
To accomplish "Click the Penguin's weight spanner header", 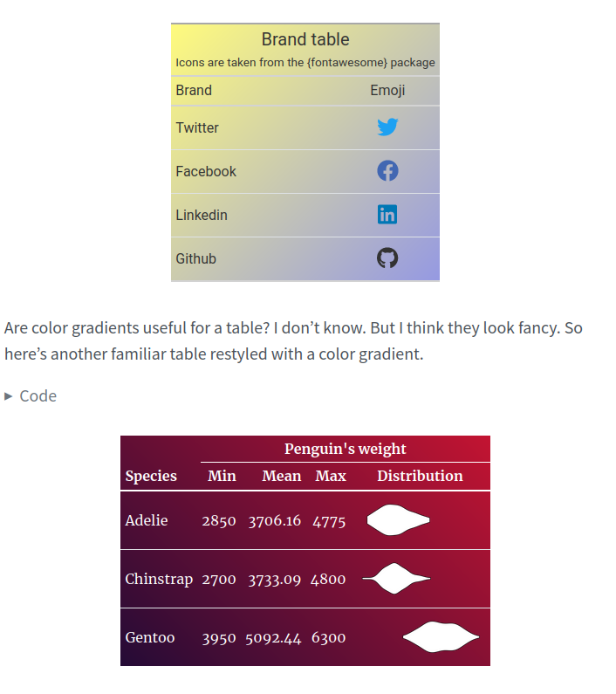I will click(345, 449).
